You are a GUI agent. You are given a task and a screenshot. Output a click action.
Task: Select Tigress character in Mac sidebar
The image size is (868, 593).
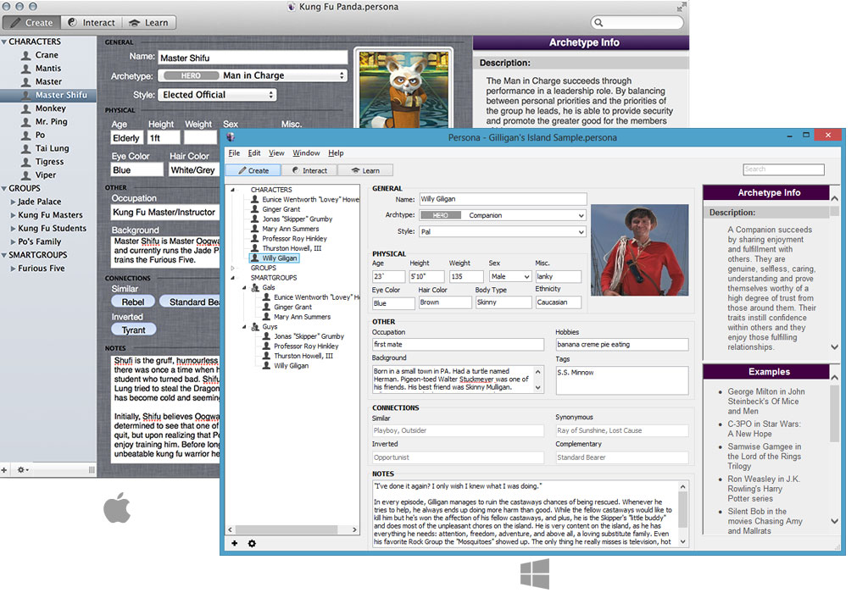coord(49,162)
